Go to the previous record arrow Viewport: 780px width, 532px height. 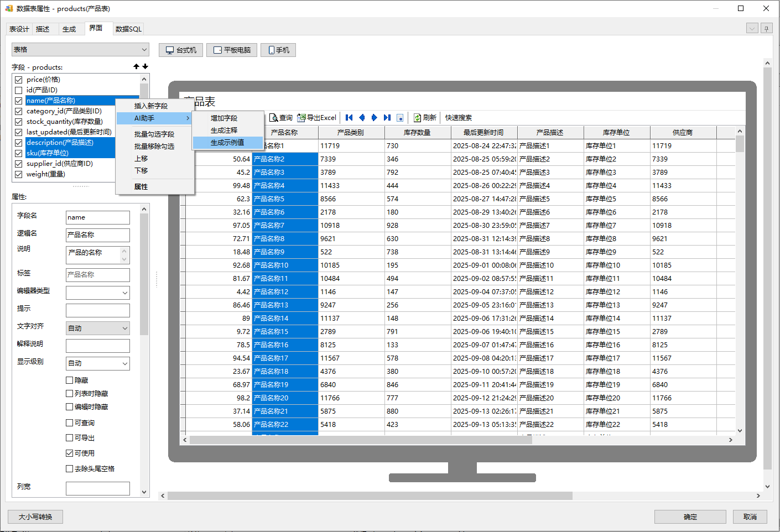pyautogui.click(x=362, y=118)
